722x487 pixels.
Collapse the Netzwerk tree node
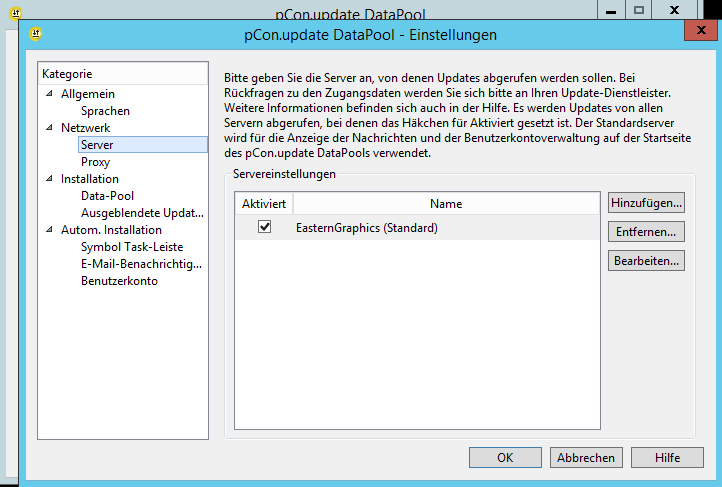click(49, 128)
